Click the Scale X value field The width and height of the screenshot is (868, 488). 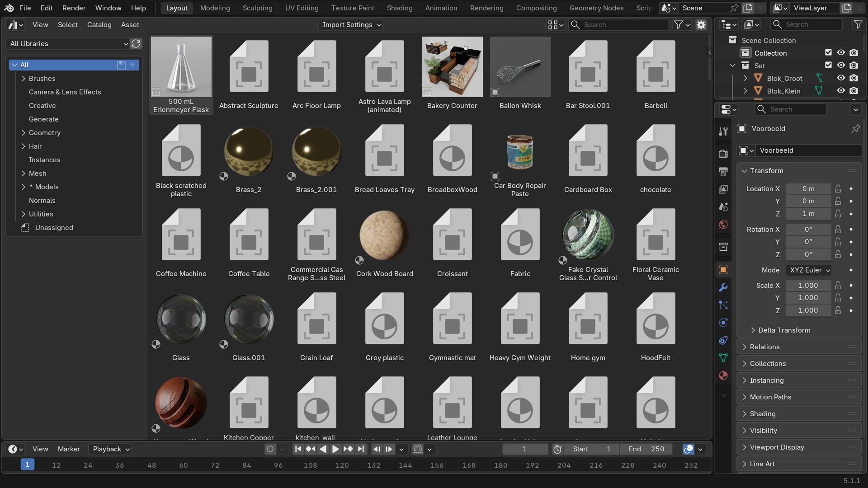coord(808,286)
